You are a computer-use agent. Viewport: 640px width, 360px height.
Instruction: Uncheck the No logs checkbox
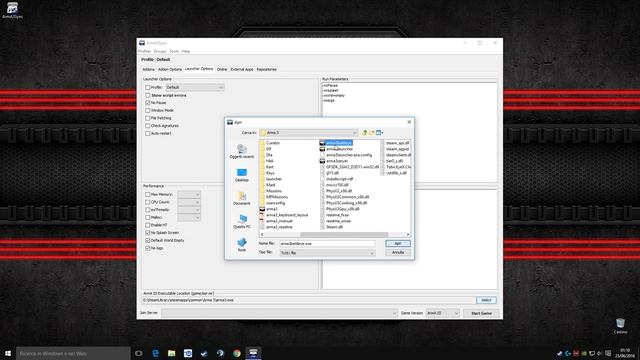pos(148,248)
